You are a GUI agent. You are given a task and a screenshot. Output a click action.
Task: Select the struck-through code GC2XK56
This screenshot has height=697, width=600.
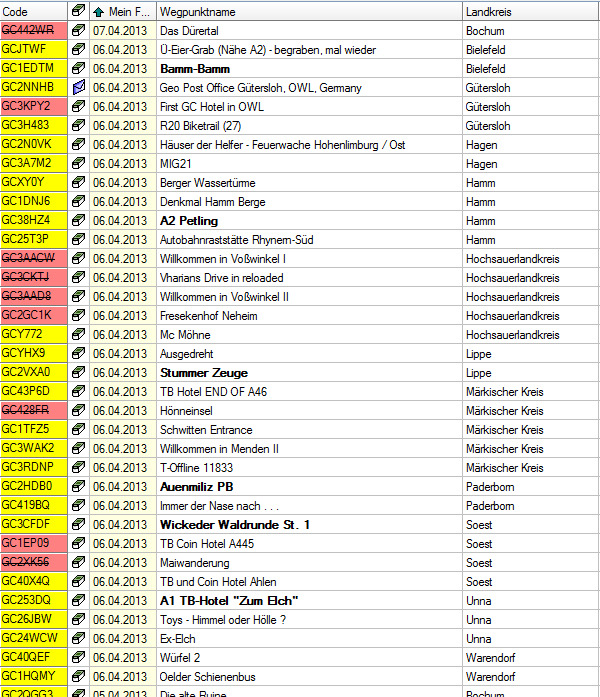[x=34, y=562]
